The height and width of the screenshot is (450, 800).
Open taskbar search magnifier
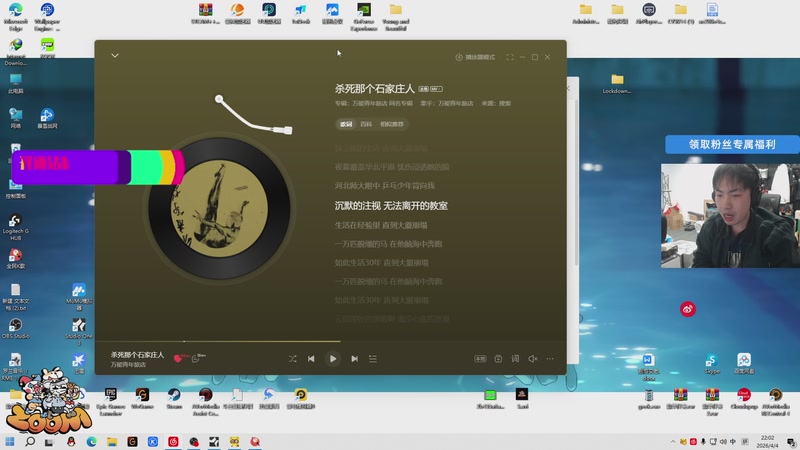pyautogui.click(x=30, y=441)
